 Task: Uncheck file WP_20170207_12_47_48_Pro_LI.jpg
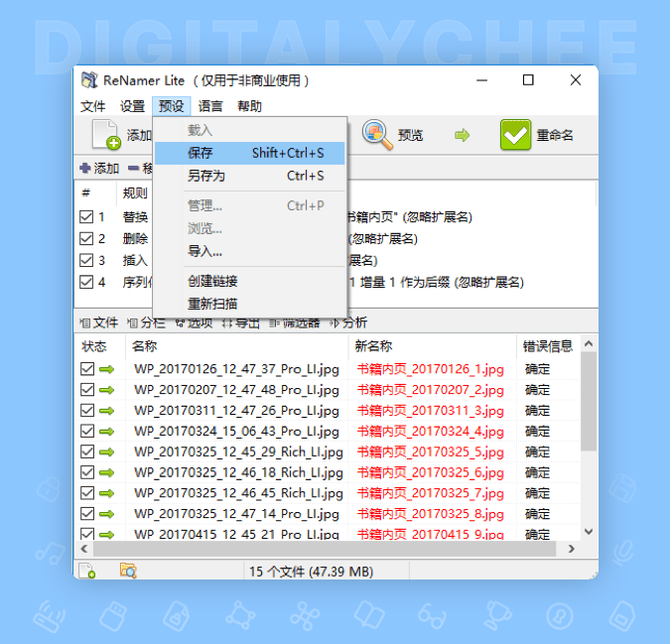(87, 389)
